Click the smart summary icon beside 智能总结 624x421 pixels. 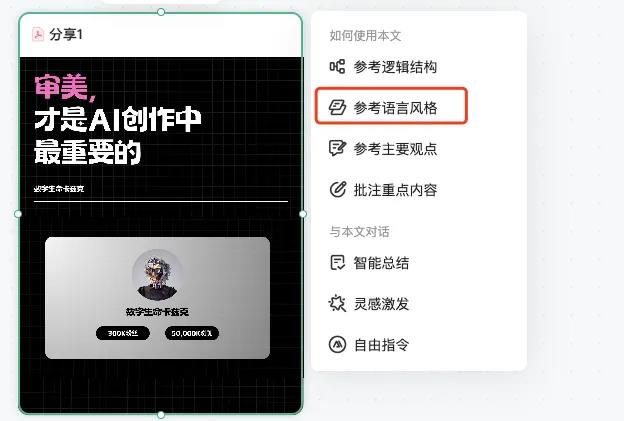[337, 263]
